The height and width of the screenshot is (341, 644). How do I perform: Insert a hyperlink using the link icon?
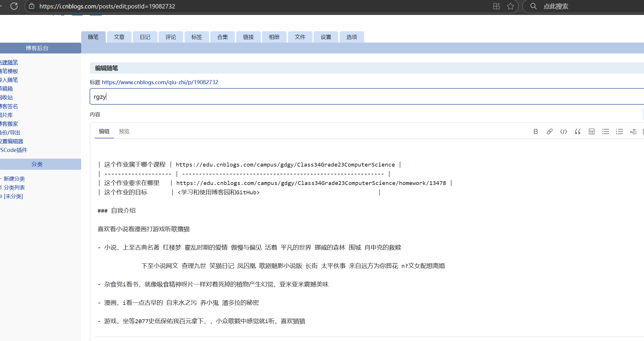(x=549, y=131)
